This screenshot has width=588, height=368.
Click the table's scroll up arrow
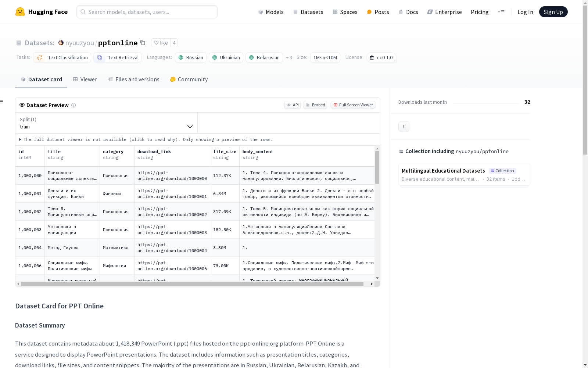[x=377, y=149]
